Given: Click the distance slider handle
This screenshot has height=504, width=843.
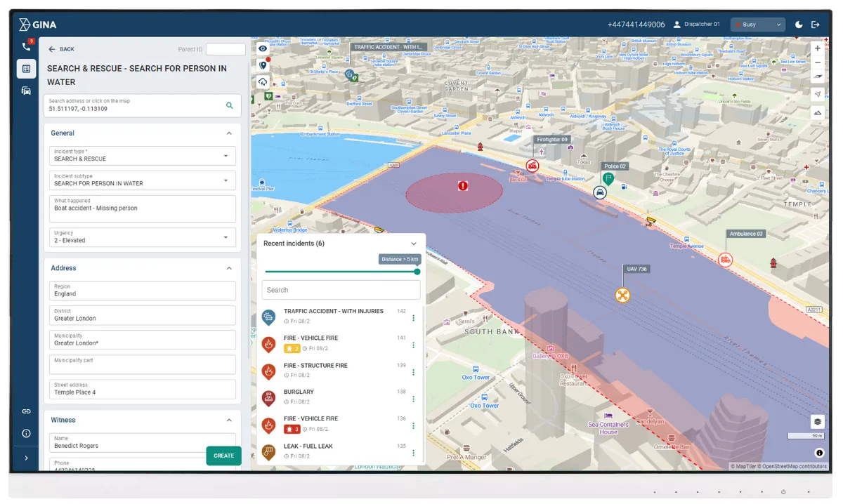Looking at the screenshot, I should 417,272.
